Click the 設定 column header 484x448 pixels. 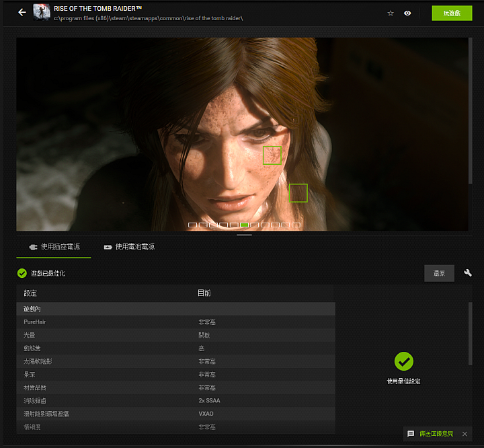point(30,293)
